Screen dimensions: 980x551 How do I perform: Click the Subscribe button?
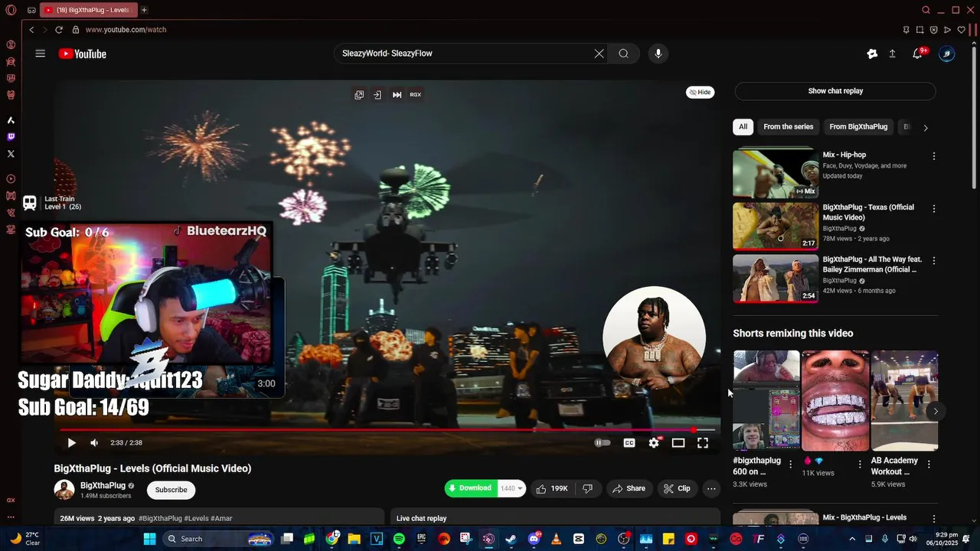(x=171, y=490)
